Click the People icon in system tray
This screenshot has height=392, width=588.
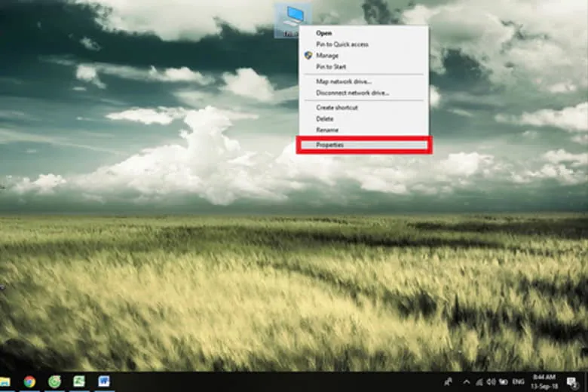(448, 382)
